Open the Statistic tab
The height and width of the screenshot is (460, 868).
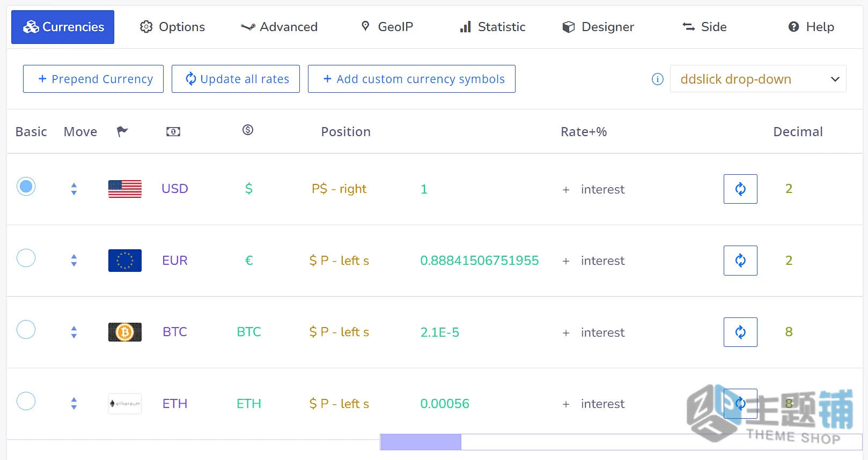coord(492,27)
